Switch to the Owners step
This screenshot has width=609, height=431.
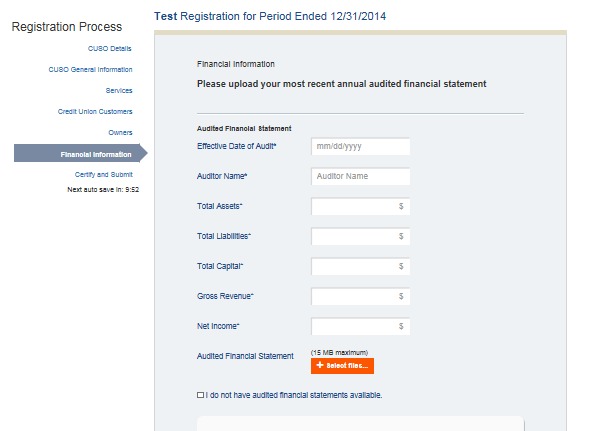(x=120, y=132)
